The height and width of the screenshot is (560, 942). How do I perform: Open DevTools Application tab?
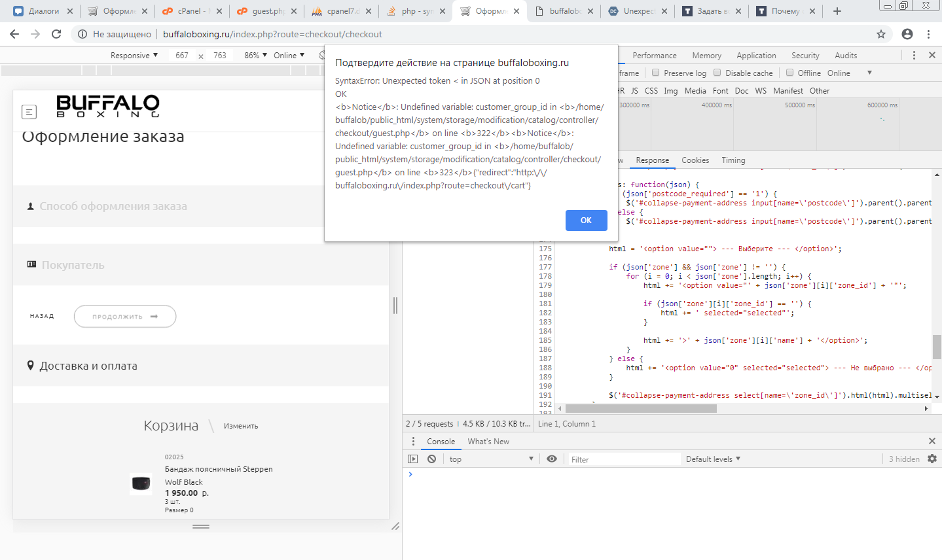point(756,56)
